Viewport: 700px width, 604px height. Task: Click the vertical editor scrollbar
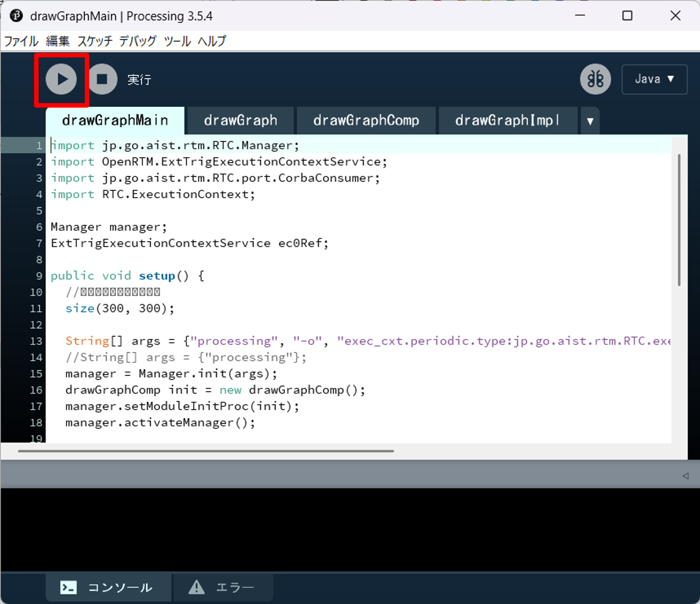point(679,220)
